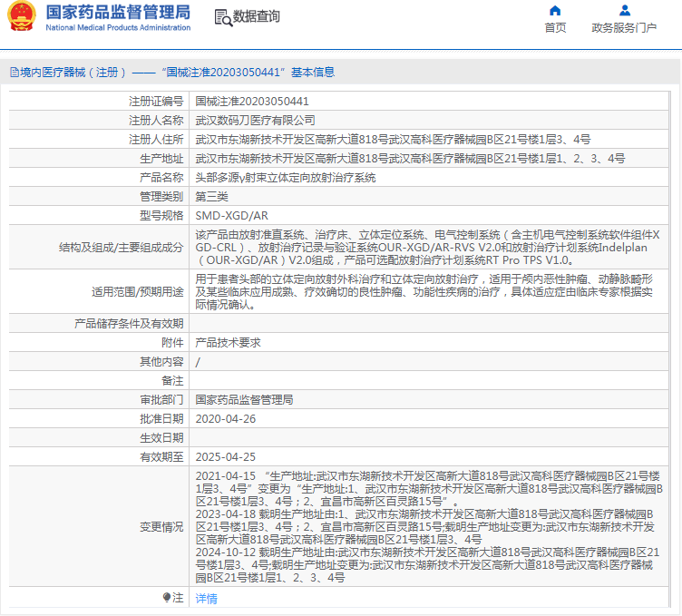Viewport: 682px width, 616px height.
Task: Click the 生效日期 row label
Action: [x=161, y=438]
